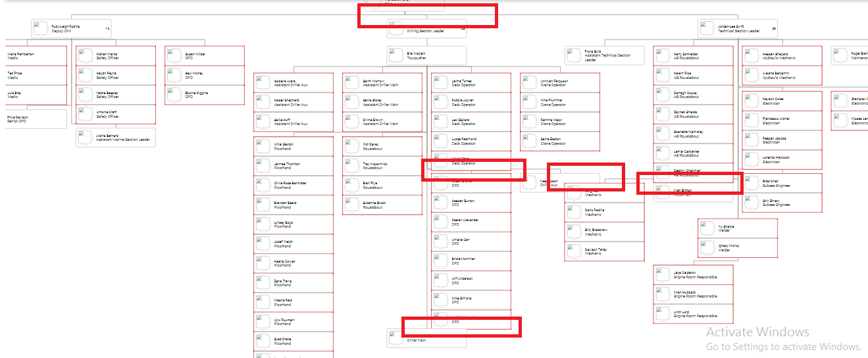
Task: Click the Drilling Section Leader photo placeholder
Action: click(396, 29)
